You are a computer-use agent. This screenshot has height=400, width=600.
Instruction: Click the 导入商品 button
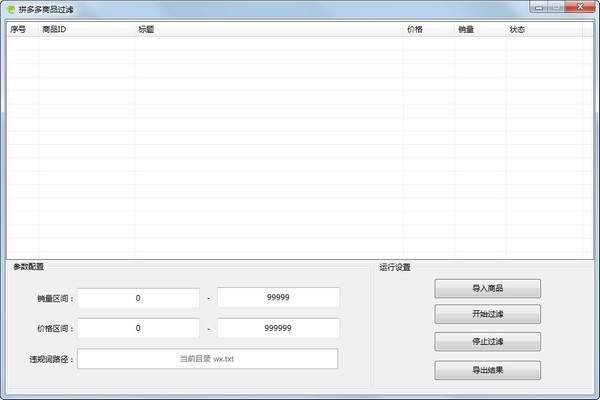pyautogui.click(x=487, y=288)
